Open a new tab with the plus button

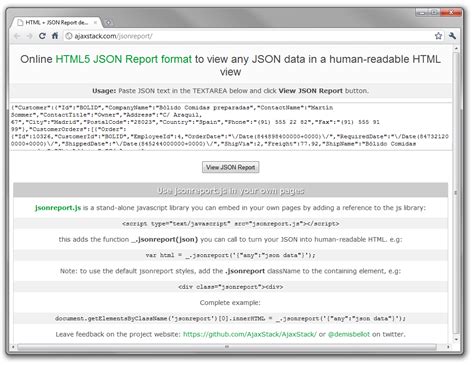[108, 23]
